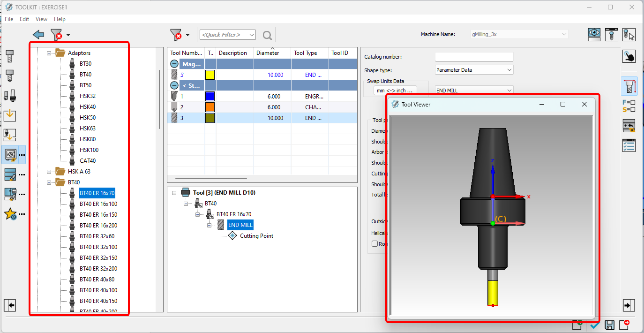Click the Tool ID column header
The image size is (644, 333).
(343, 53)
